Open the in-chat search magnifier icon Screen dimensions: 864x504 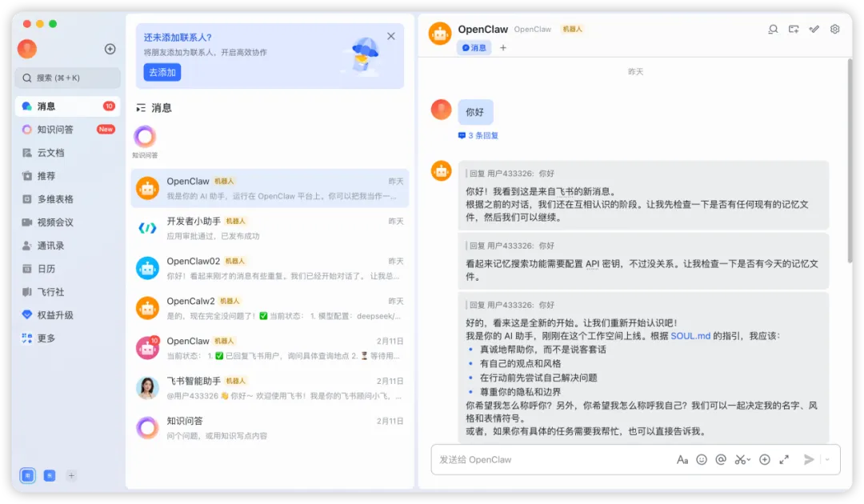tap(773, 28)
